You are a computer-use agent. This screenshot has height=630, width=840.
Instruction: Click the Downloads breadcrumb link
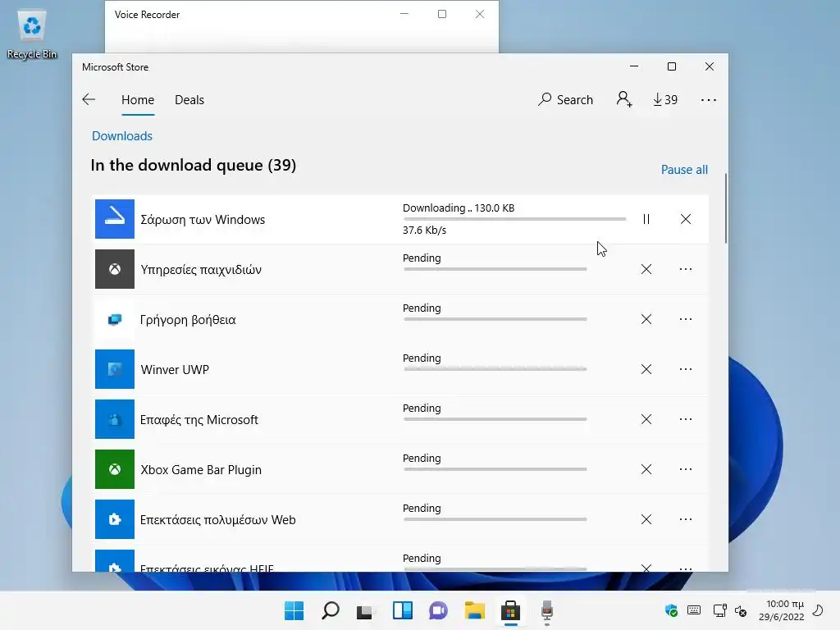pos(122,136)
